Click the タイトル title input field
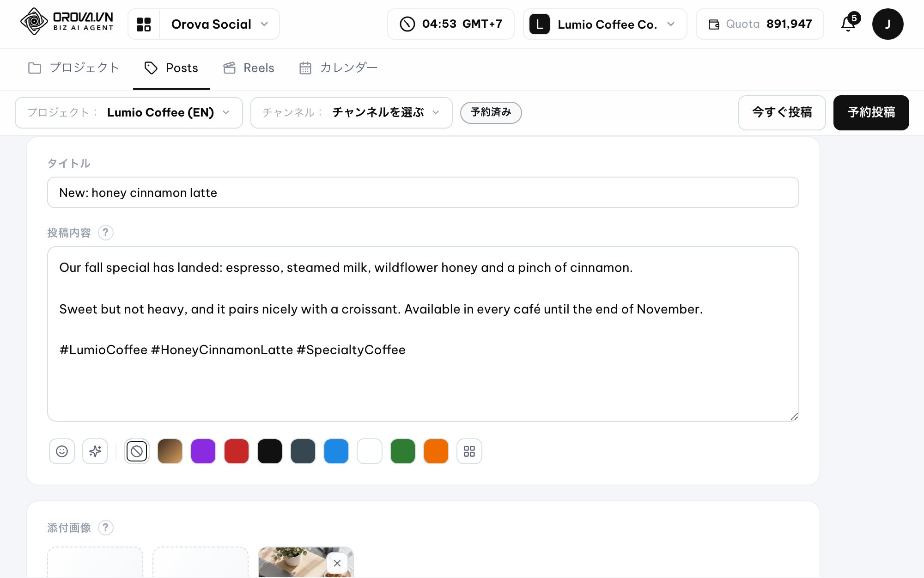 423,192
